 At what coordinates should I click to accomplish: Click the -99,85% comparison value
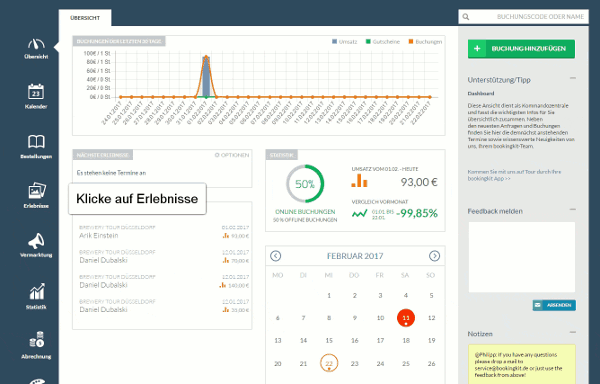417,213
